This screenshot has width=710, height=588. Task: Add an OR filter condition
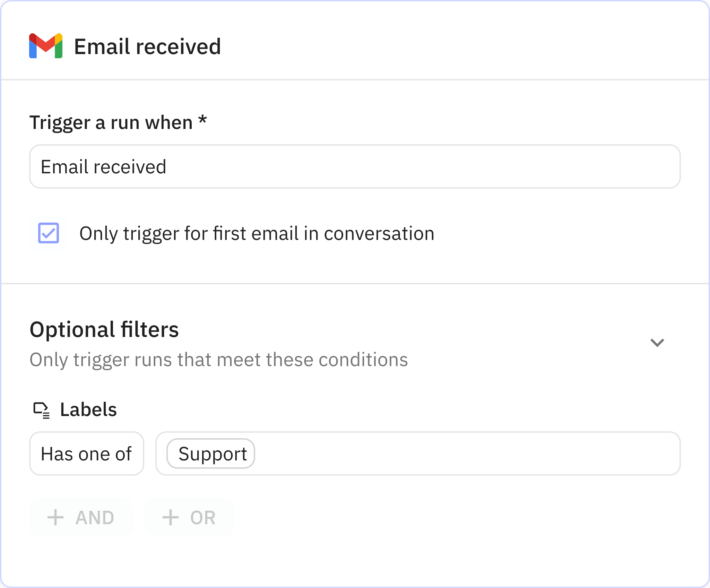[189, 518]
